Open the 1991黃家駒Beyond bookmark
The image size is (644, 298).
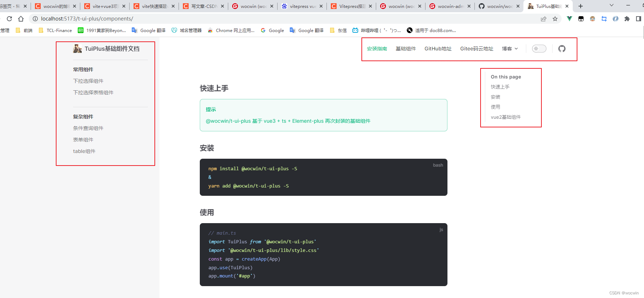(x=102, y=31)
